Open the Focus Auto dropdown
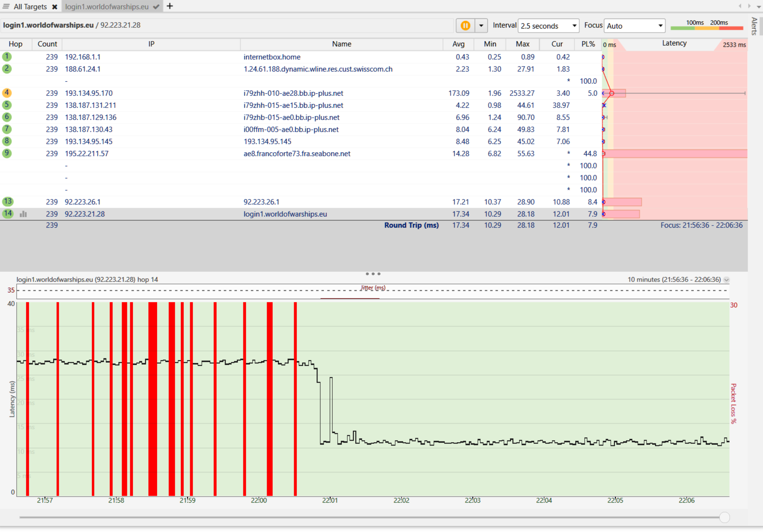The image size is (763, 532). [634, 26]
